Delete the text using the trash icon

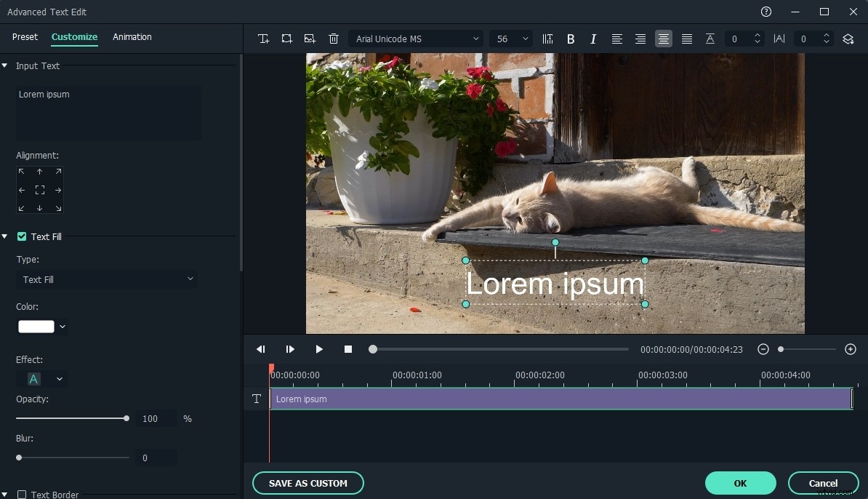(x=334, y=39)
